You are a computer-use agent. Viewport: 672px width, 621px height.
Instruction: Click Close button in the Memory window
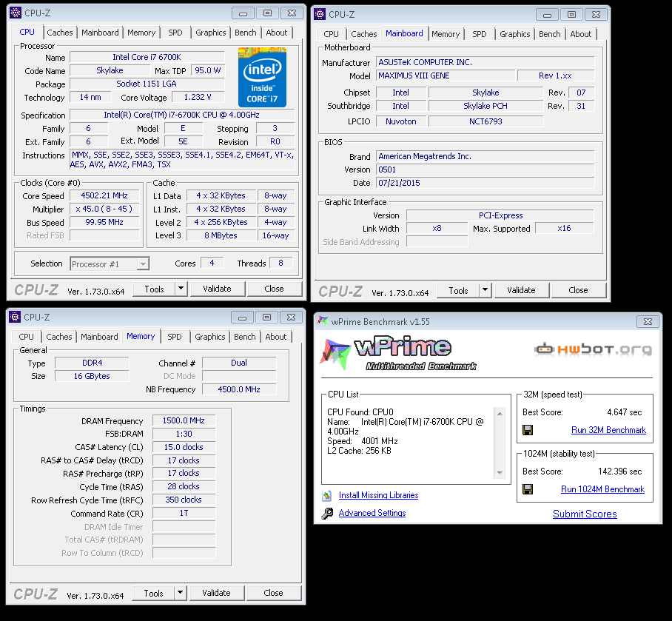pyautogui.click(x=273, y=593)
